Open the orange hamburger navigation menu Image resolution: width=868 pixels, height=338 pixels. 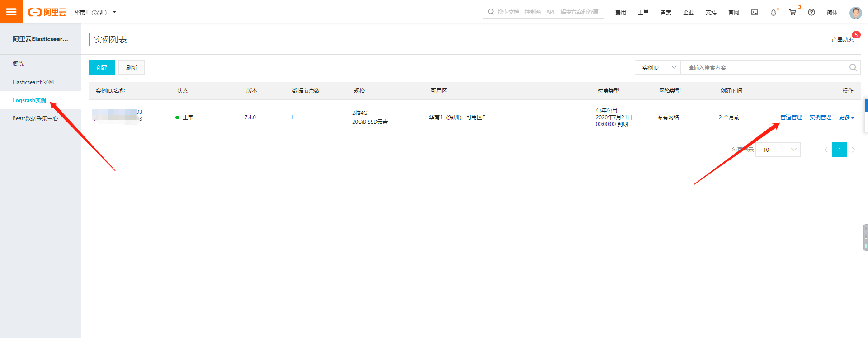[11, 12]
